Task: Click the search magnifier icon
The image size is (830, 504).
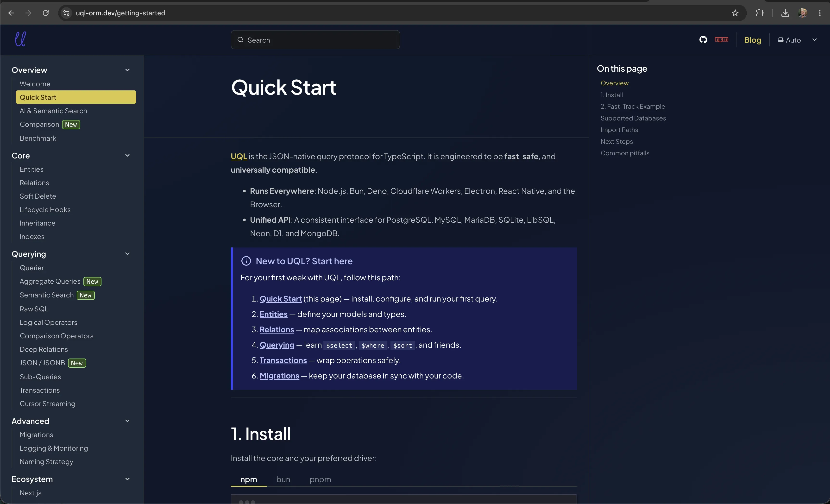Action: pos(240,40)
